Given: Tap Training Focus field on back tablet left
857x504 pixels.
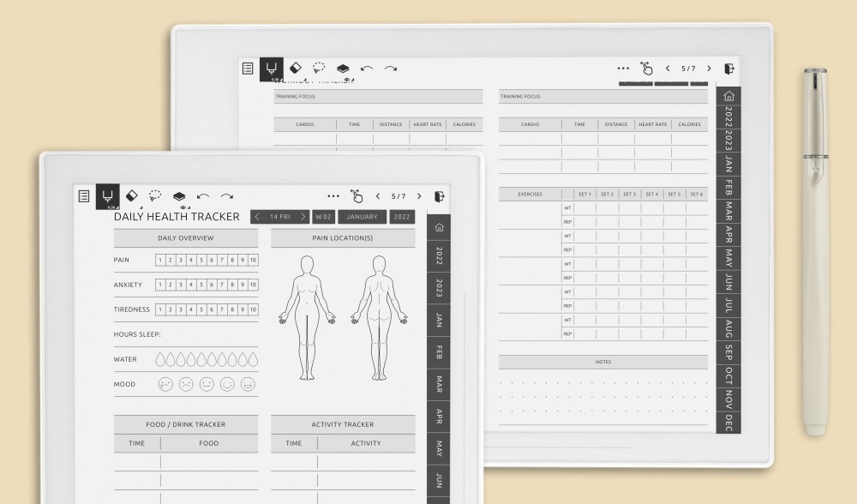Looking at the screenshot, I should [x=378, y=96].
